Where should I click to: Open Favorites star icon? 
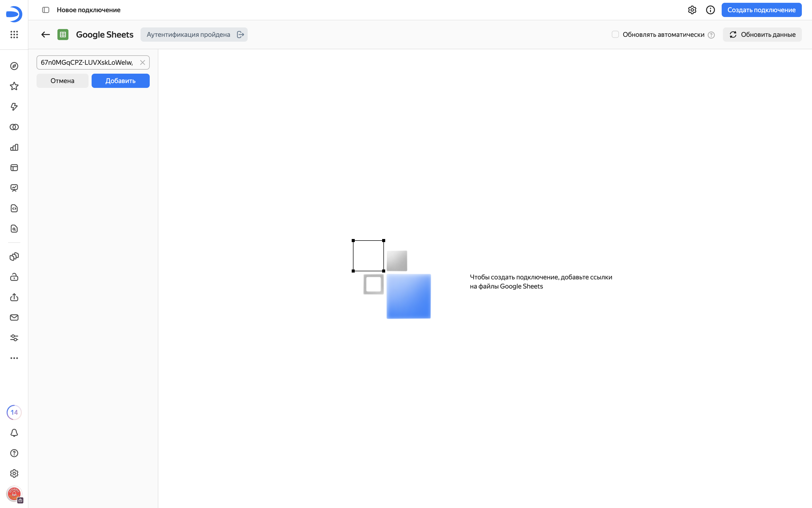coord(14,86)
